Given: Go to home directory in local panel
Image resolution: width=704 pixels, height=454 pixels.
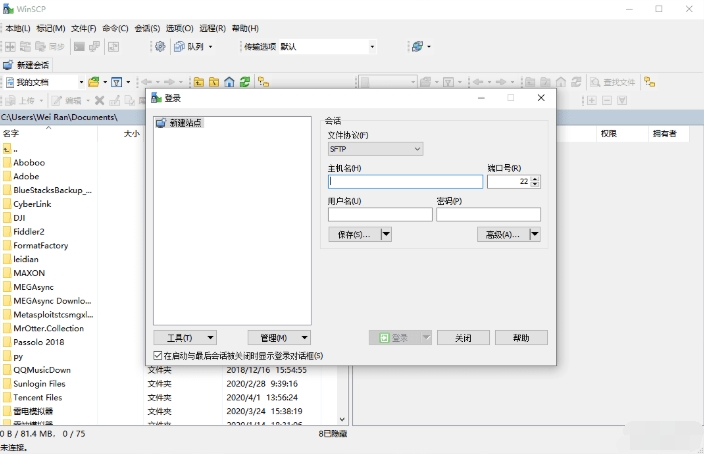Looking at the screenshot, I should pyautogui.click(x=229, y=82).
